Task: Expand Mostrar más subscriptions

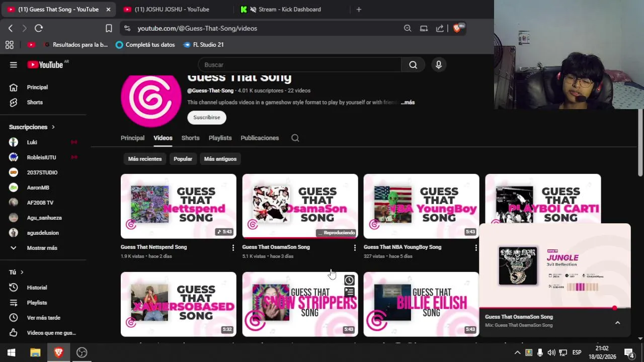Action: (x=43, y=248)
